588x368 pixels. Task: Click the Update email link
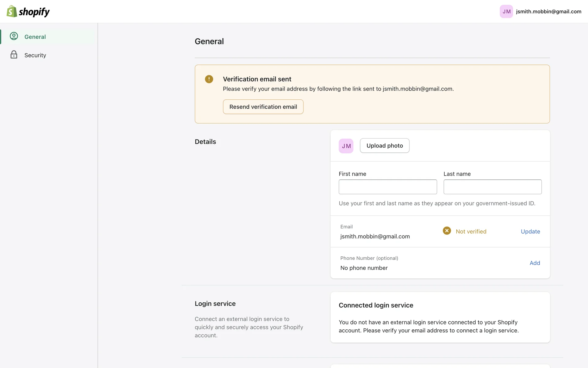[x=530, y=232]
